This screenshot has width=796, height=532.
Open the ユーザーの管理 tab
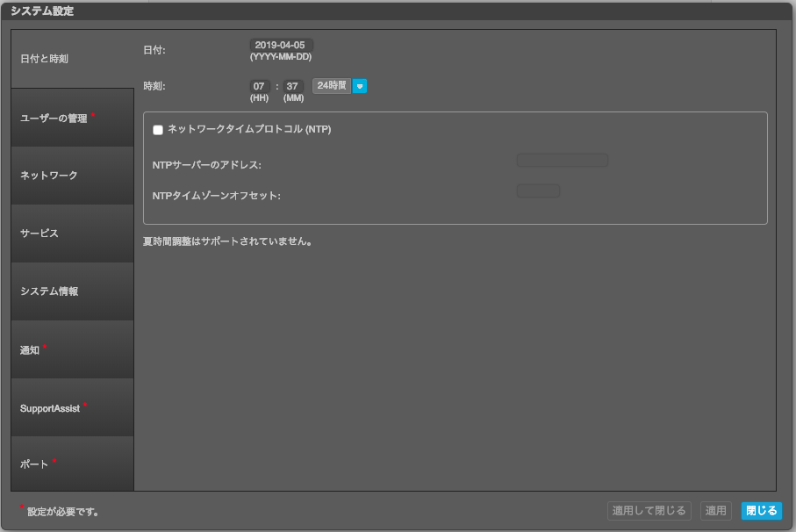click(x=73, y=118)
